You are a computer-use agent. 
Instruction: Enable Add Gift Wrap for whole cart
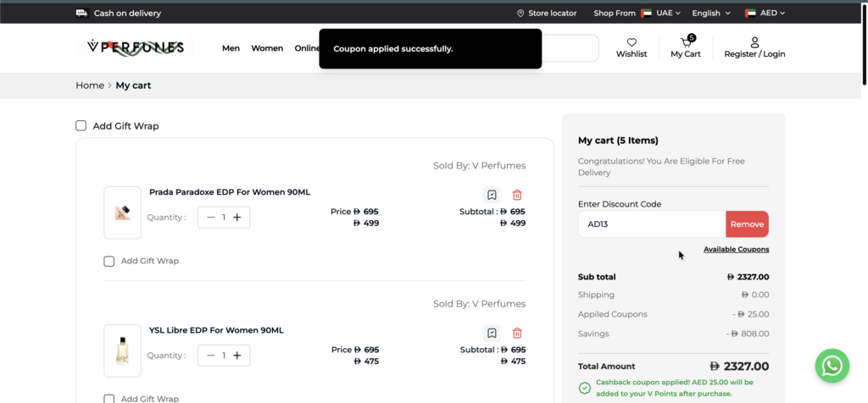81,125
